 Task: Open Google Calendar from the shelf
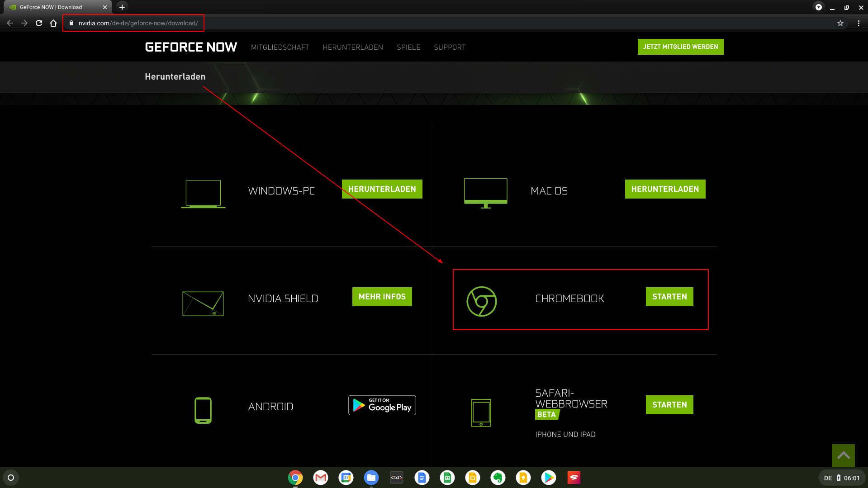pos(346,478)
